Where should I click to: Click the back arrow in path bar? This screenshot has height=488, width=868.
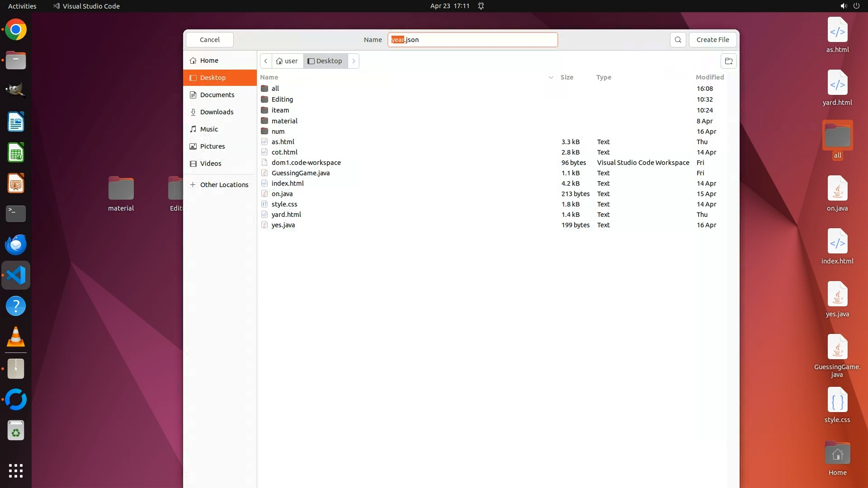click(x=266, y=61)
